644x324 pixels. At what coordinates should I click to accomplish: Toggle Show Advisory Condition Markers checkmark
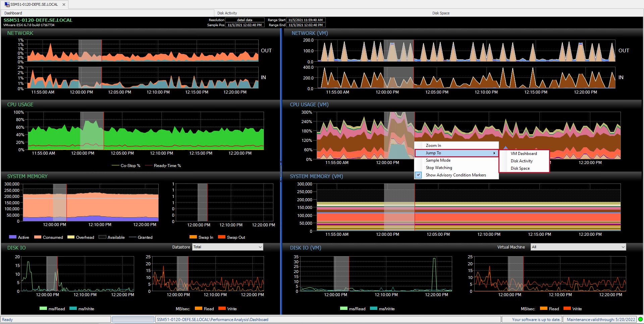pyautogui.click(x=419, y=175)
